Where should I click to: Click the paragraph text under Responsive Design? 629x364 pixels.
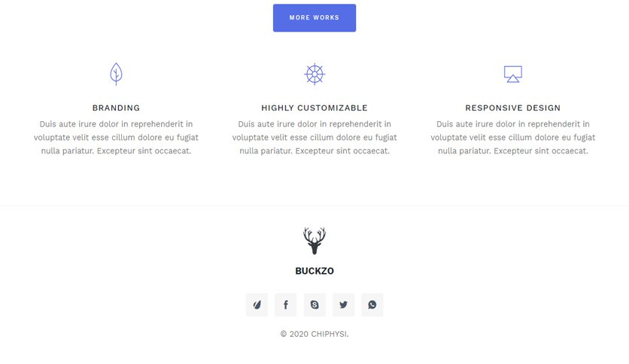512,138
